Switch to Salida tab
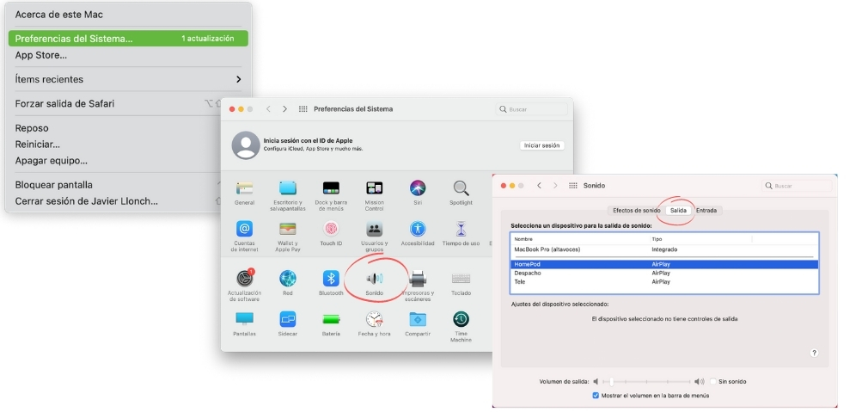 (x=678, y=211)
